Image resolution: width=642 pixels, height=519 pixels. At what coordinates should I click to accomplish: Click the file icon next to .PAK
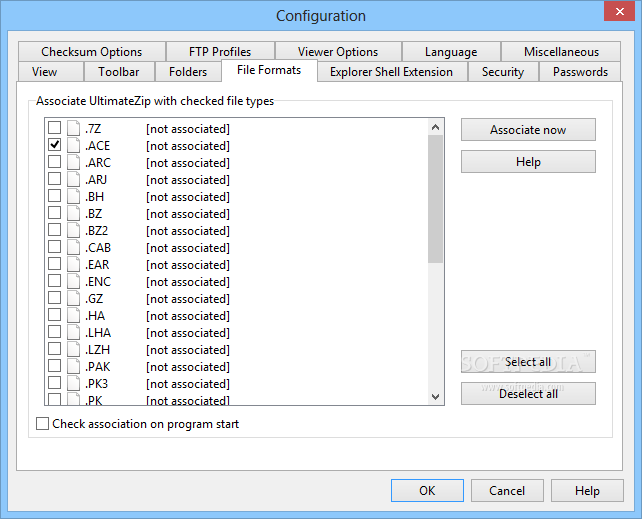click(x=73, y=366)
